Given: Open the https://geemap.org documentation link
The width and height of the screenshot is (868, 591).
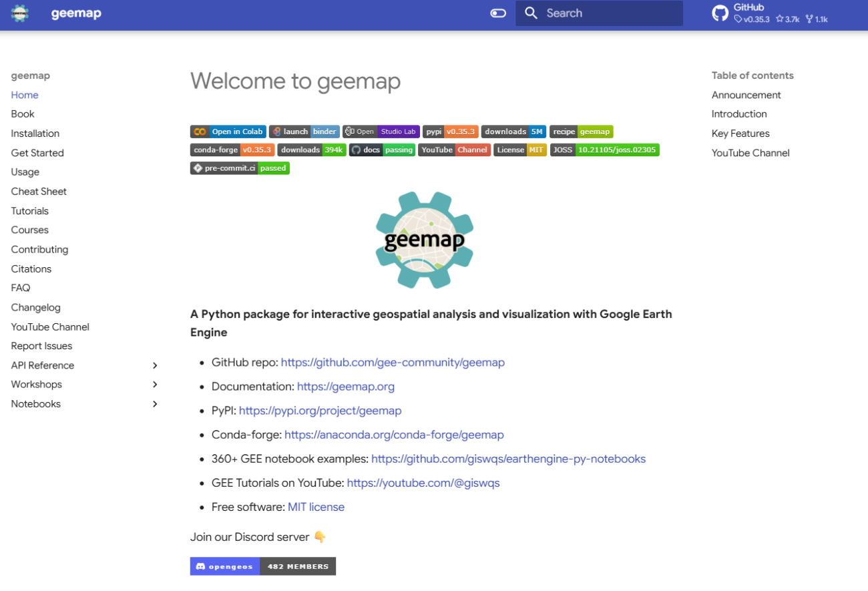Looking at the screenshot, I should 346,387.
